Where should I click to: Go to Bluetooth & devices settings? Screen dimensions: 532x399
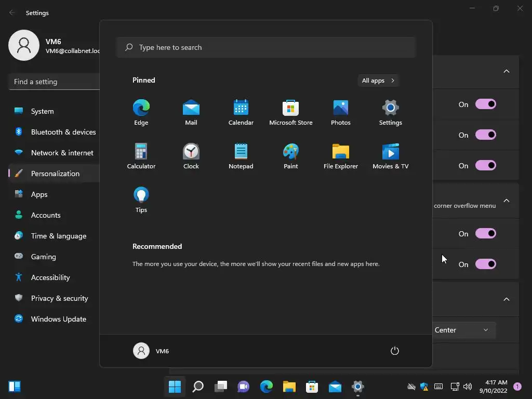point(54,132)
